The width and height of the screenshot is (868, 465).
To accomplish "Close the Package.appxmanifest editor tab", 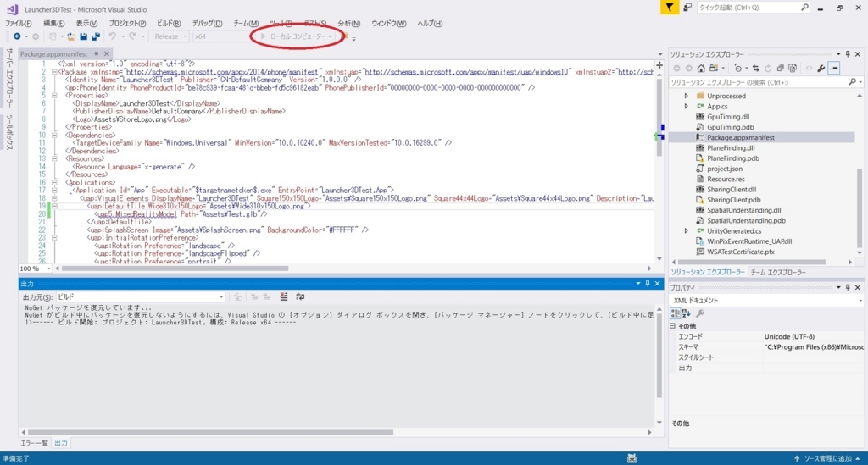I will (x=106, y=53).
